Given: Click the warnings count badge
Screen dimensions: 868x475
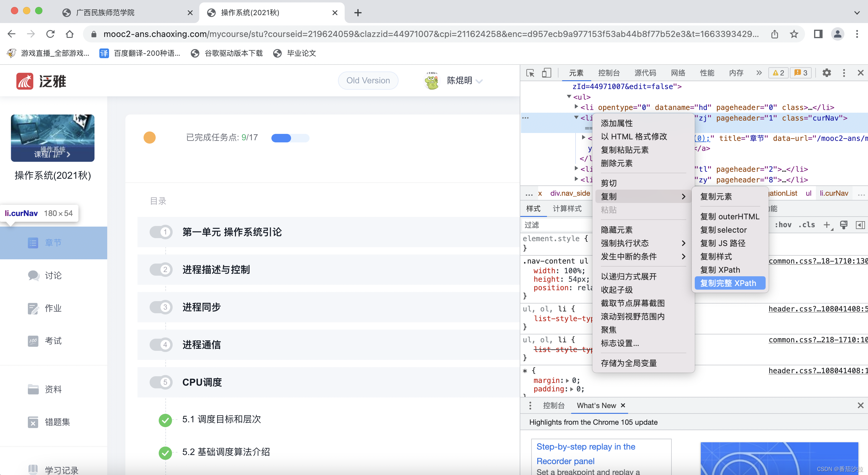Looking at the screenshot, I should 778,73.
